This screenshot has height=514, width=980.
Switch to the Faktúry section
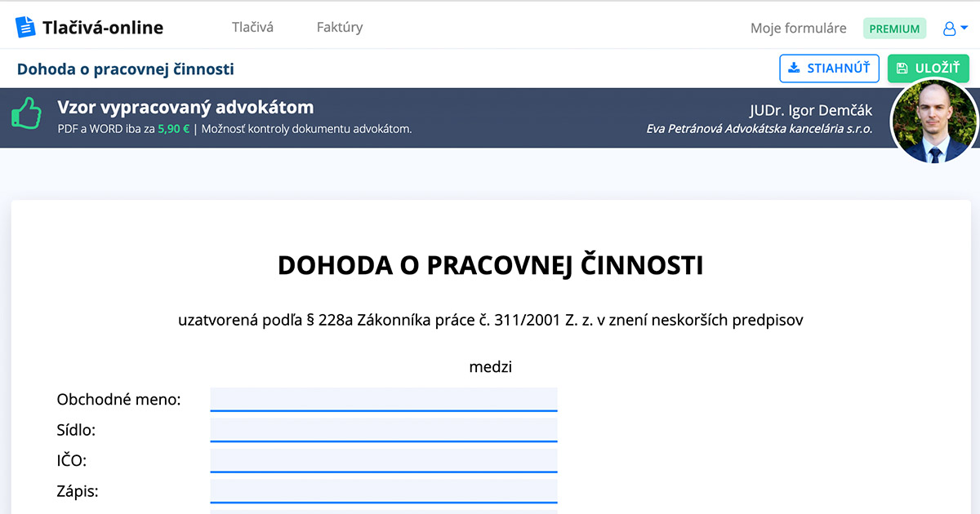tap(338, 27)
